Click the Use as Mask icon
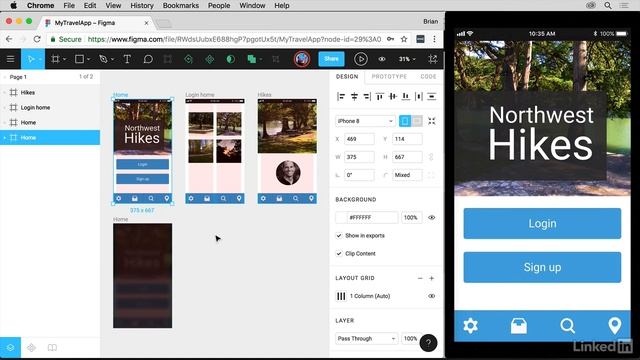 pyautogui.click(x=230, y=59)
